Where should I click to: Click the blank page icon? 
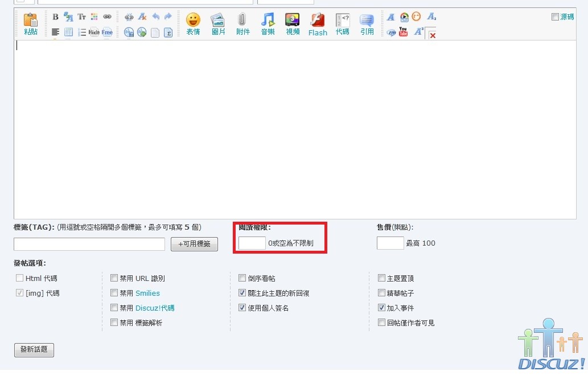click(155, 32)
